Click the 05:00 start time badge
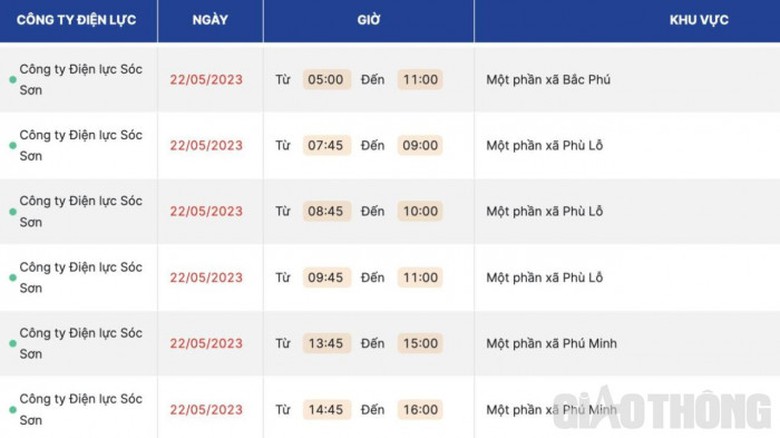Screen dimensions: 780x438 click(326, 79)
